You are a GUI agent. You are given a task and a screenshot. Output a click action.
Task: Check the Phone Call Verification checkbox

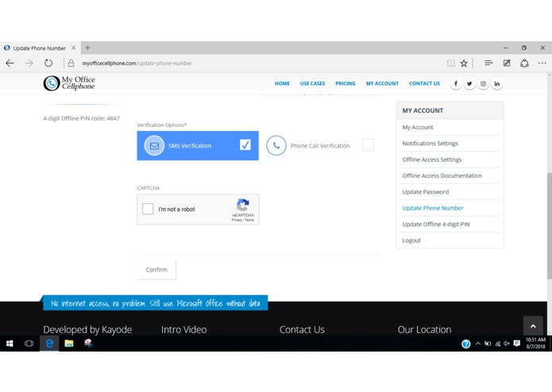(368, 144)
